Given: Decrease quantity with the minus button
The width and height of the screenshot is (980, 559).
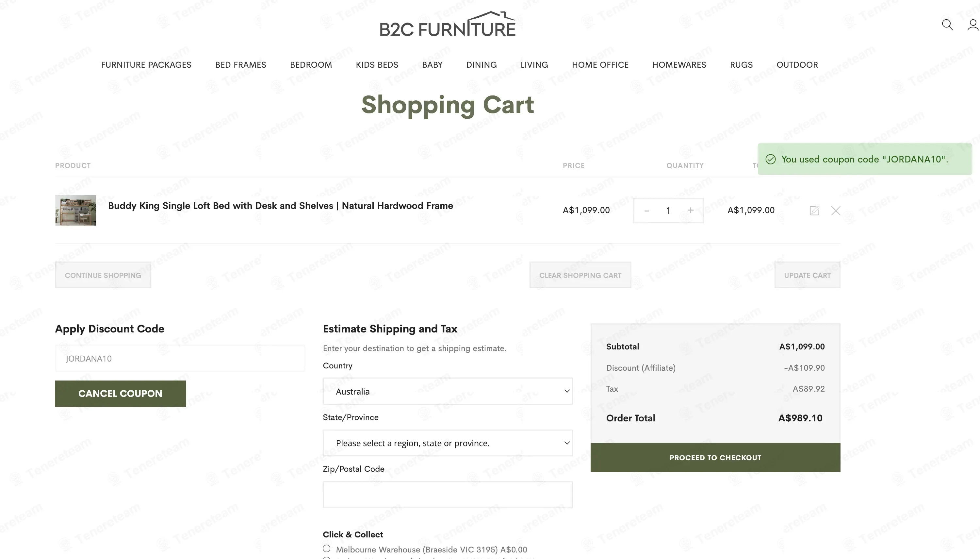Looking at the screenshot, I should click(x=647, y=211).
